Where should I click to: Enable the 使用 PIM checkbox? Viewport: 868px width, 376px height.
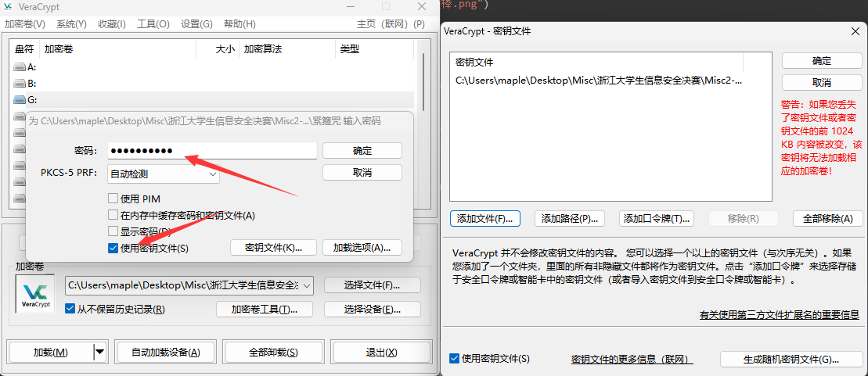tap(113, 199)
